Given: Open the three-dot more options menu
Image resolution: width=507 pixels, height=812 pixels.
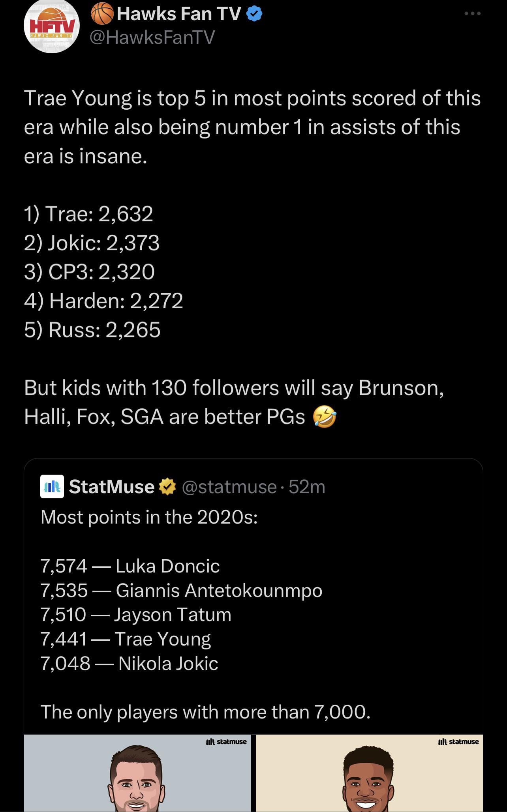Looking at the screenshot, I should (472, 14).
